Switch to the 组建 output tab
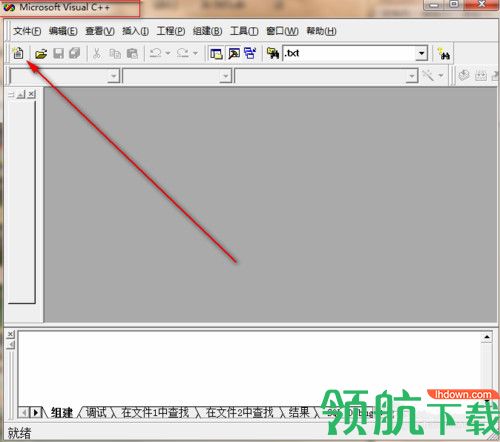 click(x=62, y=413)
